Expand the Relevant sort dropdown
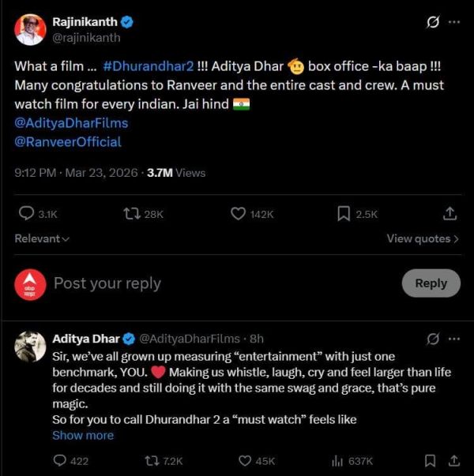This screenshot has height=476, width=474. coord(42,239)
